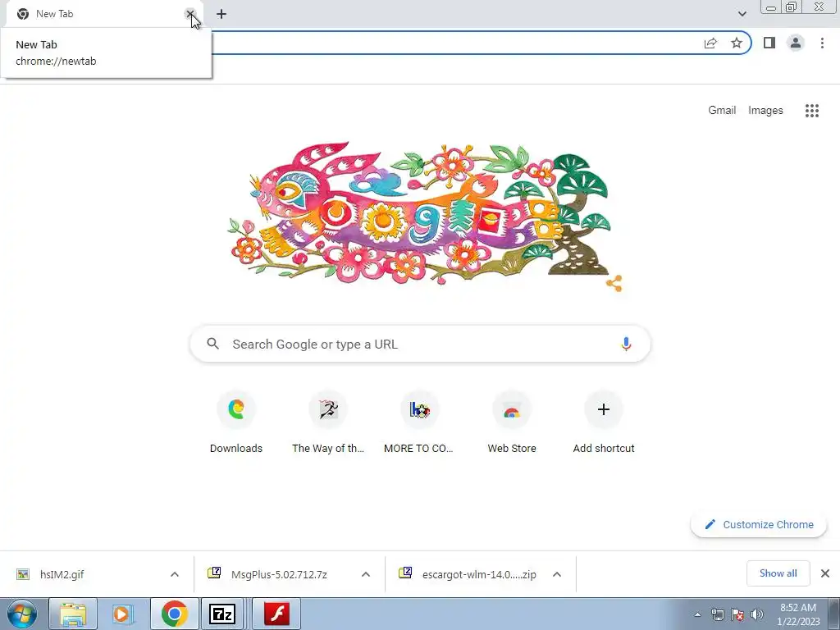Show all downloads

pos(778,573)
